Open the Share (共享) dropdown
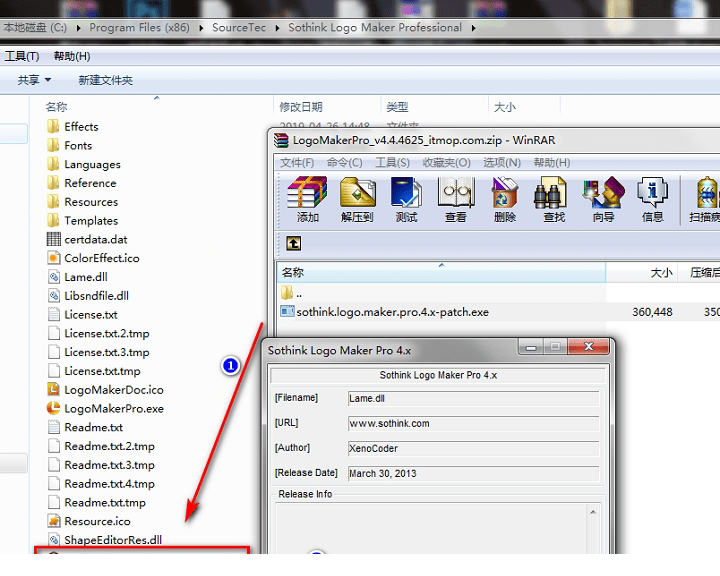The image size is (720, 576). point(34,80)
